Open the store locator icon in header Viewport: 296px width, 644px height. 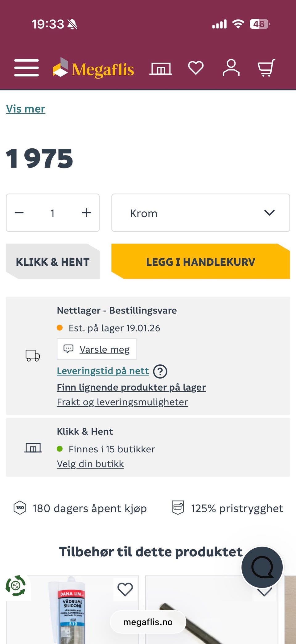tap(161, 68)
